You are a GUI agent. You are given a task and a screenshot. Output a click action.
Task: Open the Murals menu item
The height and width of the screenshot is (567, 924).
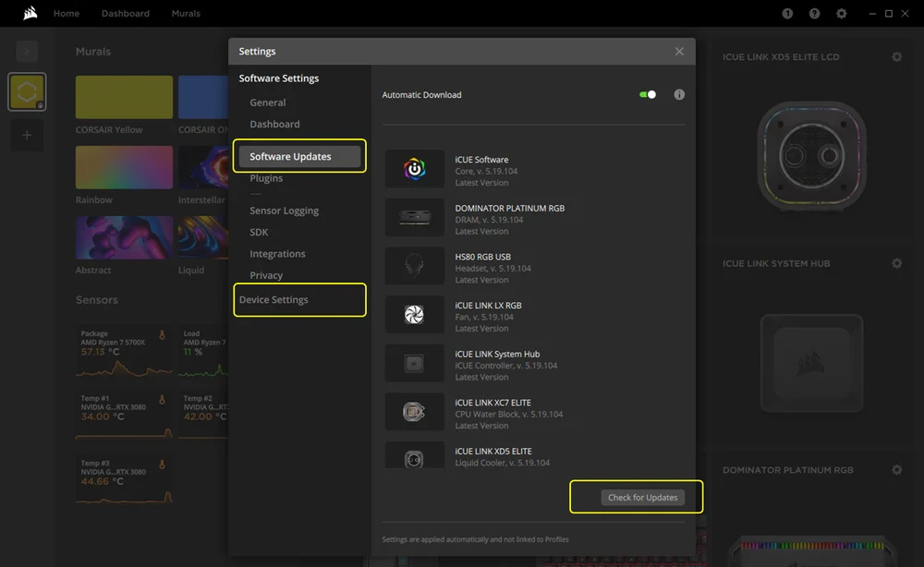click(x=185, y=13)
